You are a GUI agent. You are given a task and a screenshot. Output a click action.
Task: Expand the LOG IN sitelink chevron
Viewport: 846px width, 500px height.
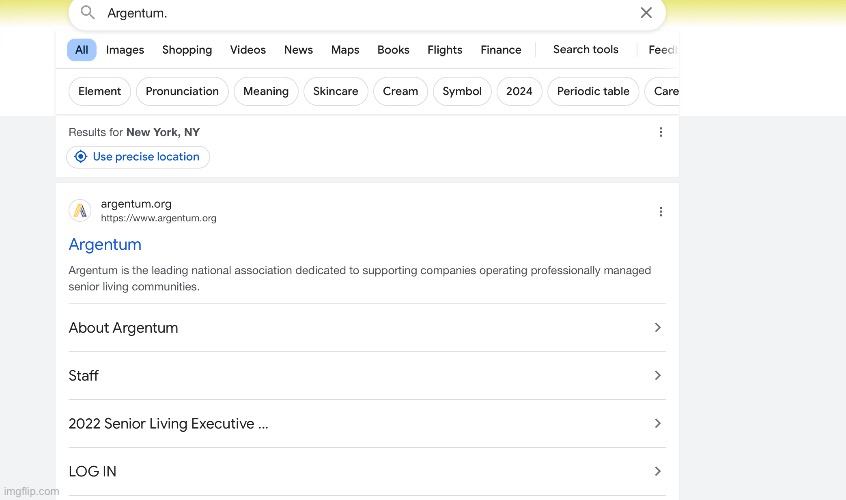click(x=657, y=472)
